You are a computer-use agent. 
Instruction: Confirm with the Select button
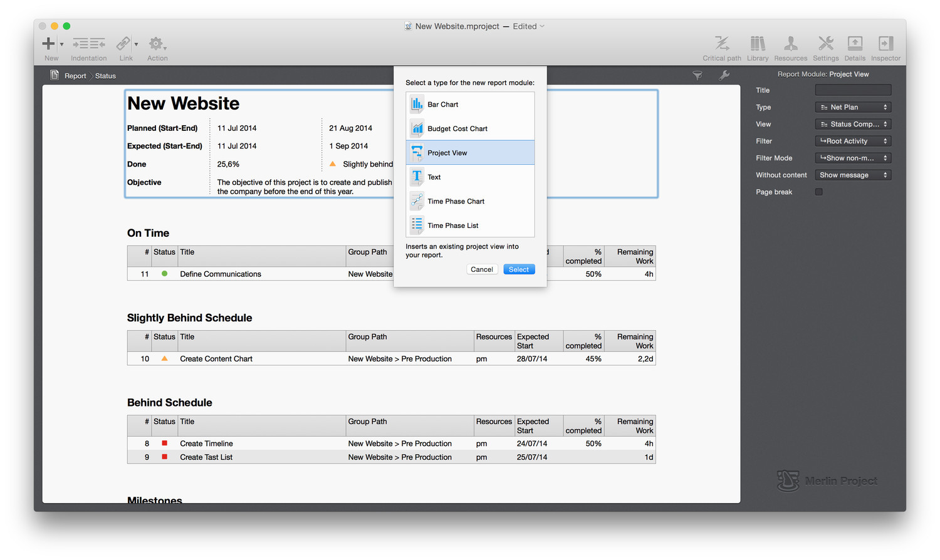click(518, 269)
